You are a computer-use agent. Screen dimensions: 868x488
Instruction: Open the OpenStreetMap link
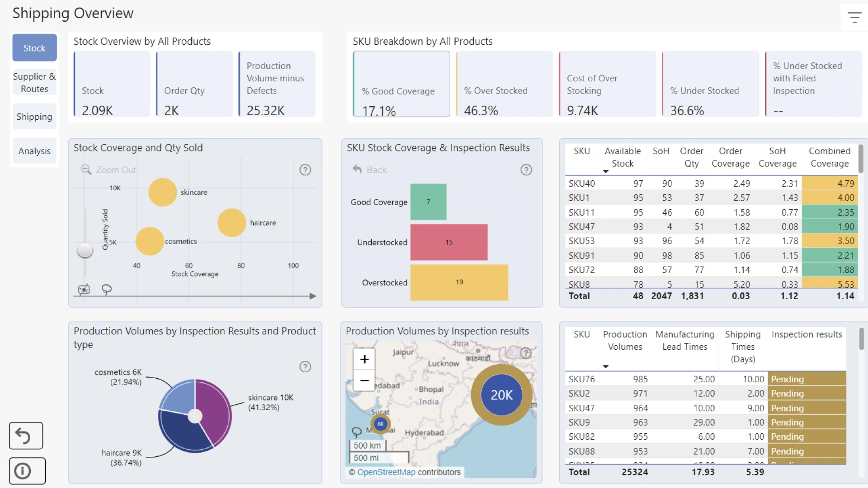[x=386, y=472]
